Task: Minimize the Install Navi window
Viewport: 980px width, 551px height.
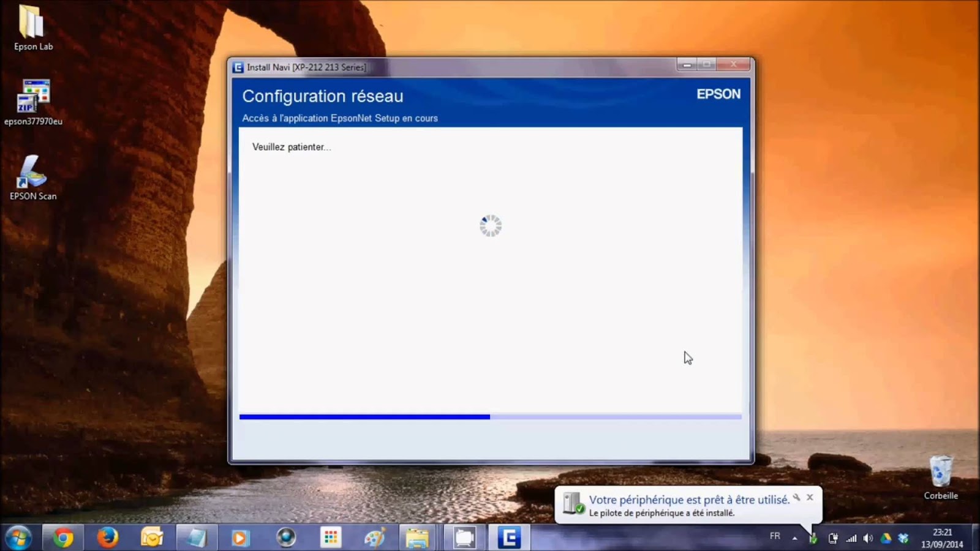Action: tap(687, 64)
